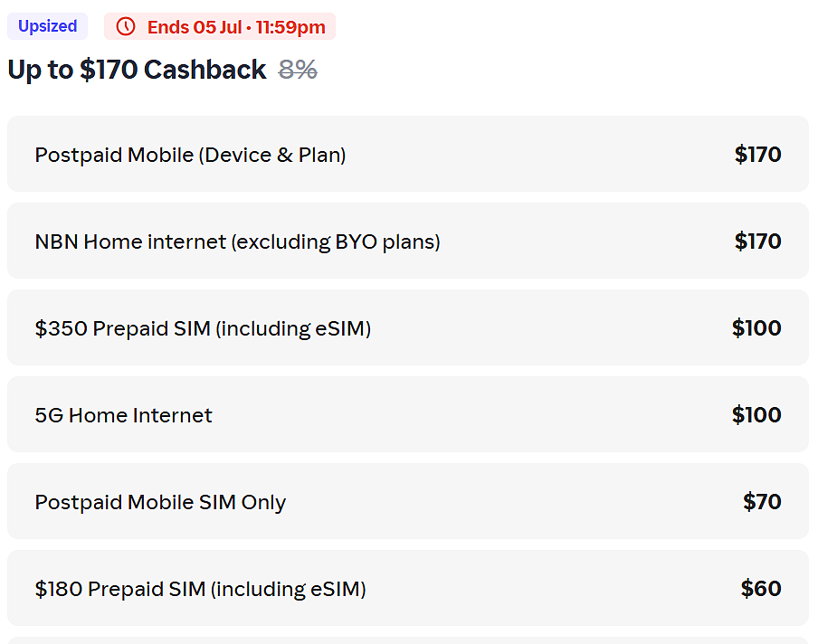The image size is (837, 644).
Task: Click the $100 cashback for $350 Prepaid SIM
Action: coord(756,327)
